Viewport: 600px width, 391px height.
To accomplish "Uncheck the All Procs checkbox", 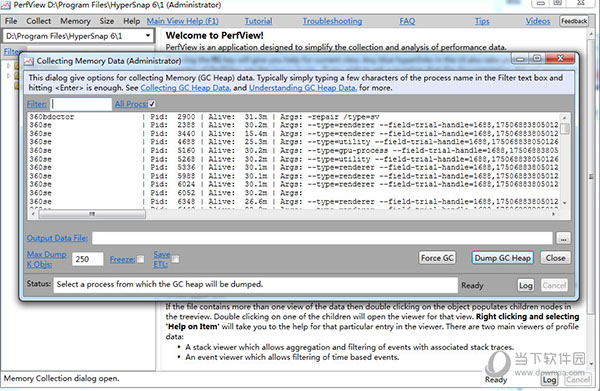I will [152, 104].
